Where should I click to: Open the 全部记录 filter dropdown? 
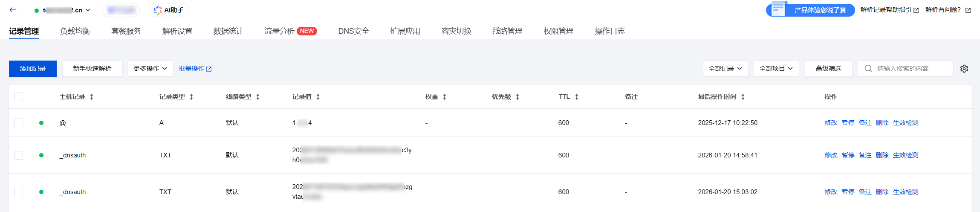pos(725,69)
